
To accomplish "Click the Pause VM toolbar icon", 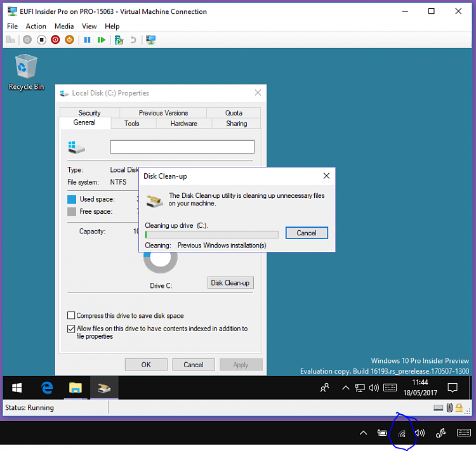I will pos(88,40).
